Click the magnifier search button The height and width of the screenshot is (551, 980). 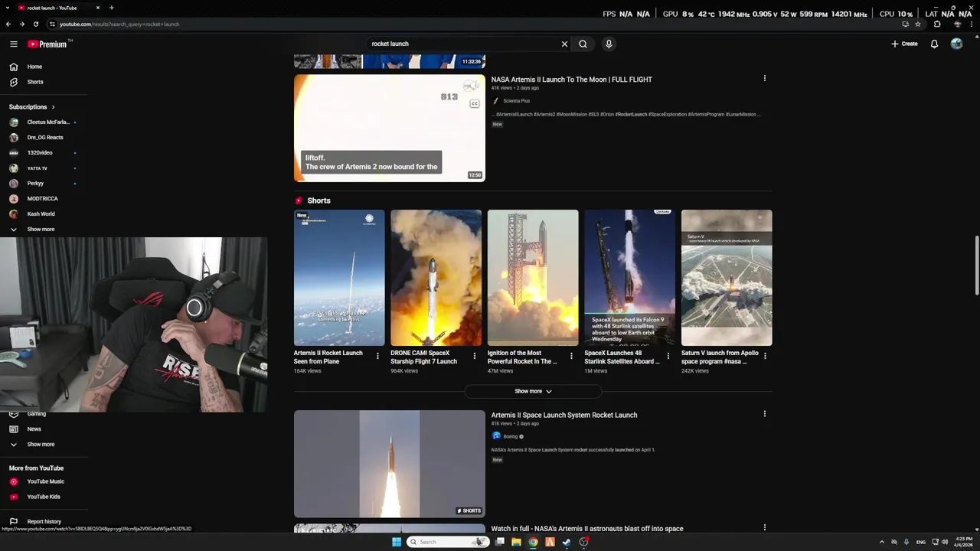(583, 44)
